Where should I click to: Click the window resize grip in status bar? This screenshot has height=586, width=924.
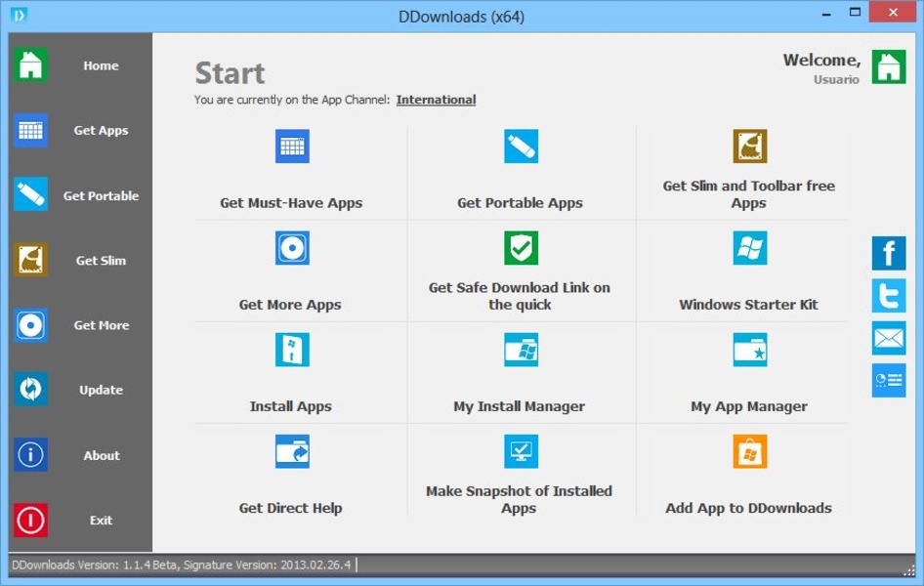click(x=908, y=569)
